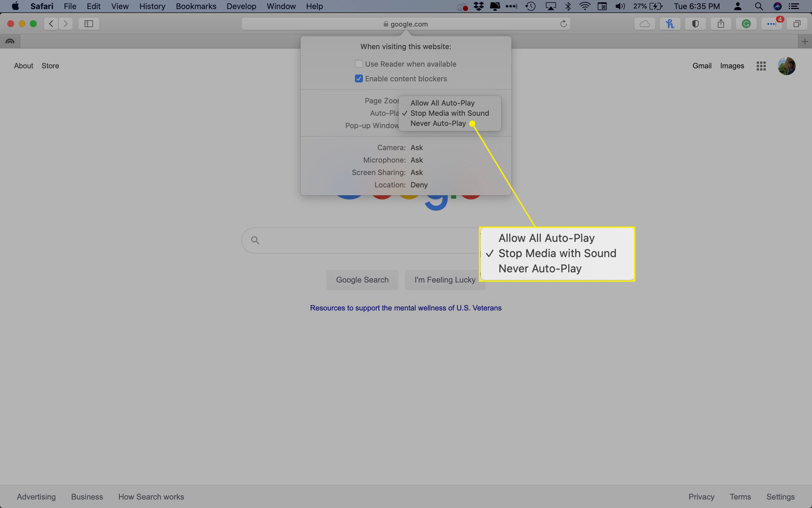Click the Honey extension icon

(670, 23)
